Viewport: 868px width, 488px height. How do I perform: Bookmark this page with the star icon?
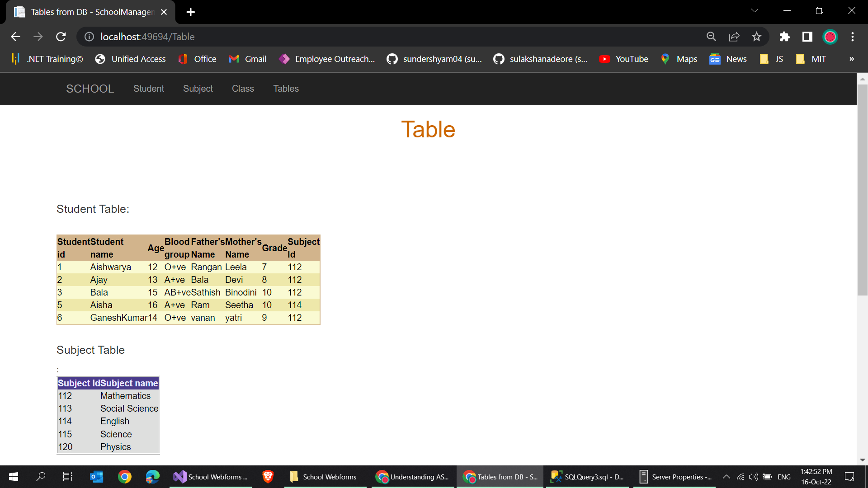[x=756, y=37]
